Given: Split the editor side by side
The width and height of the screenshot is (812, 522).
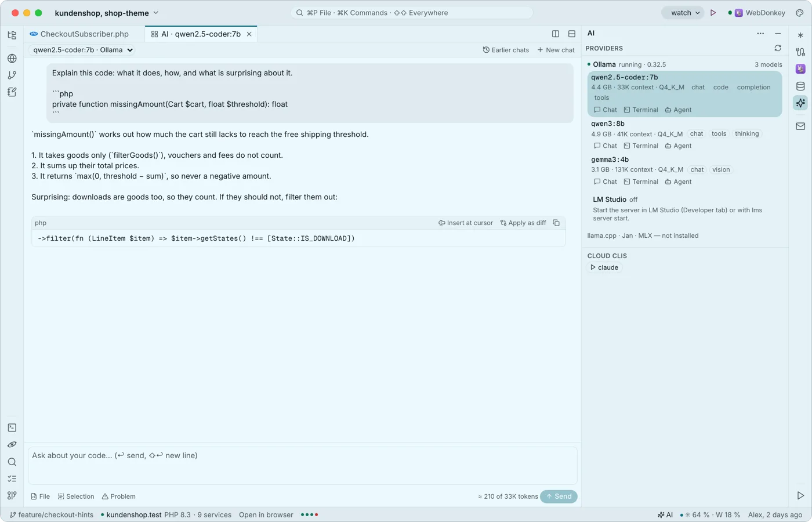Looking at the screenshot, I should [556, 34].
